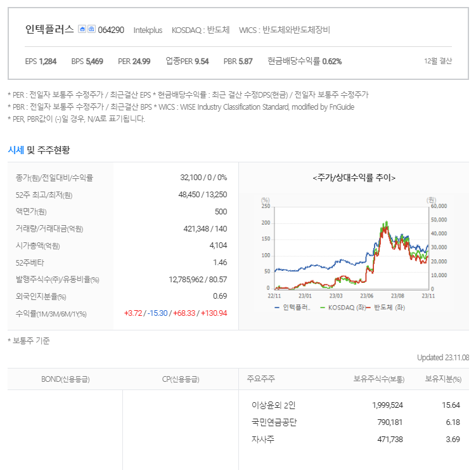Click the 종가(원)/전일대비/수익률 row label

55,178
